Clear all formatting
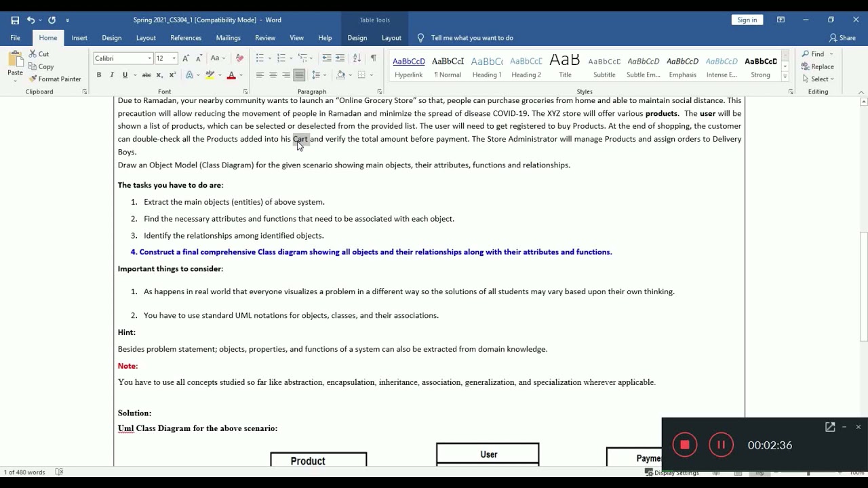868x488 pixels. click(x=239, y=58)
